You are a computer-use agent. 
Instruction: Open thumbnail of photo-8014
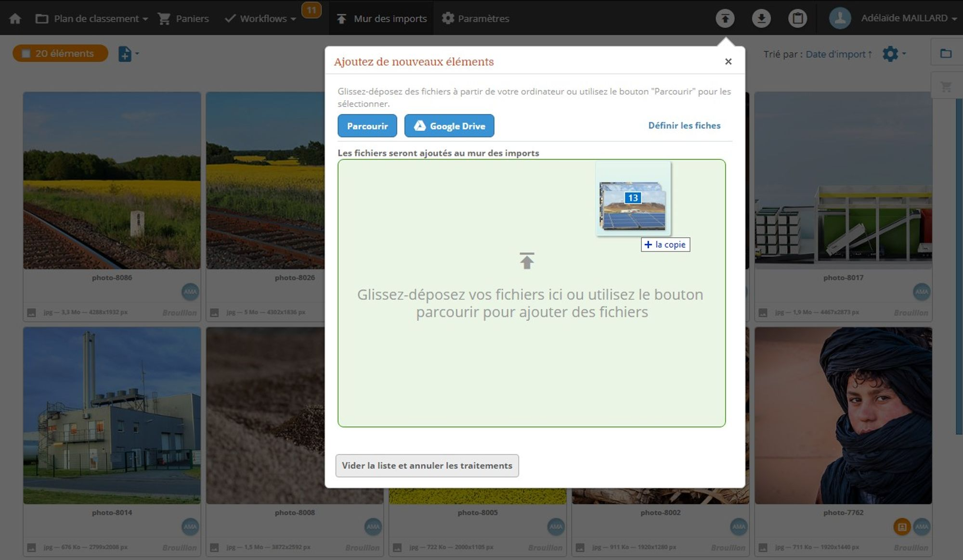pyautogui.click(x=112, y=416)
